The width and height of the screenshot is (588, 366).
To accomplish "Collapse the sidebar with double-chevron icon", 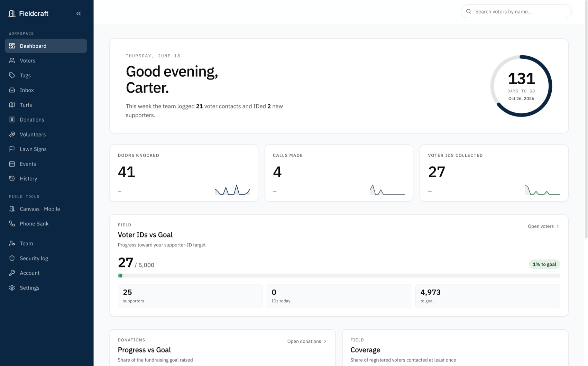I will coord(79,13).
